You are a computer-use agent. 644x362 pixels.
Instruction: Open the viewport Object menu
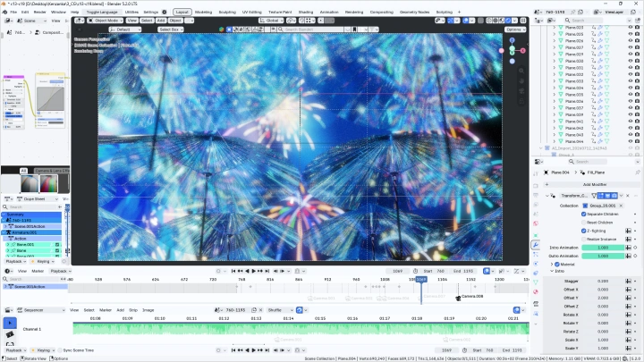pyautogui.click(x=175, y=20)
